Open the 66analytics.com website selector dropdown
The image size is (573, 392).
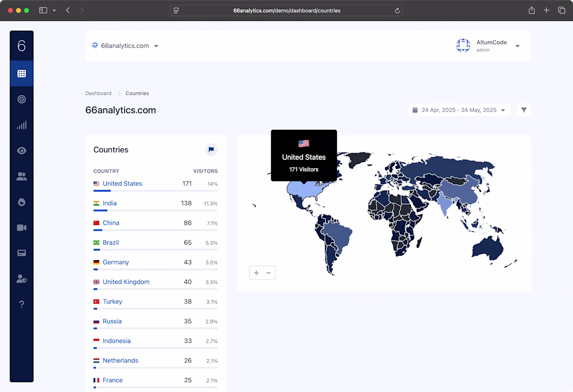pyautogui.click(x=125, y=46)
